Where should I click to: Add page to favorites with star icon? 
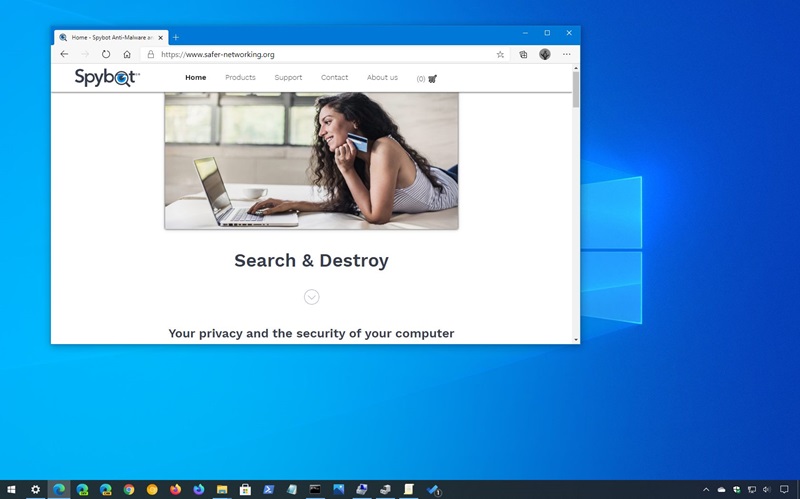pyautogui.click(x=500, y=54)
